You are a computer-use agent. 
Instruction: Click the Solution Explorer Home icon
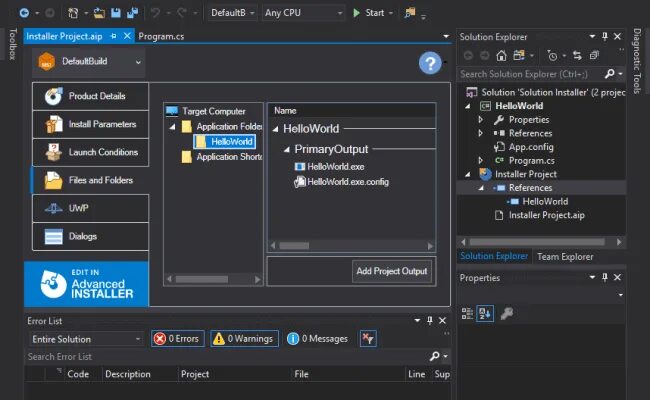[501, 56]
